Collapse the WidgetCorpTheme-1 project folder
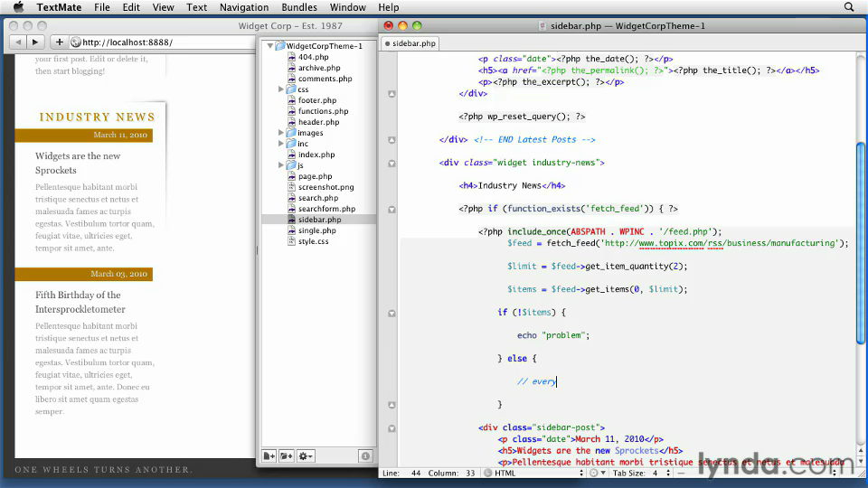Image resolution: width=868 pixels, height=488 pixels. 270,46
